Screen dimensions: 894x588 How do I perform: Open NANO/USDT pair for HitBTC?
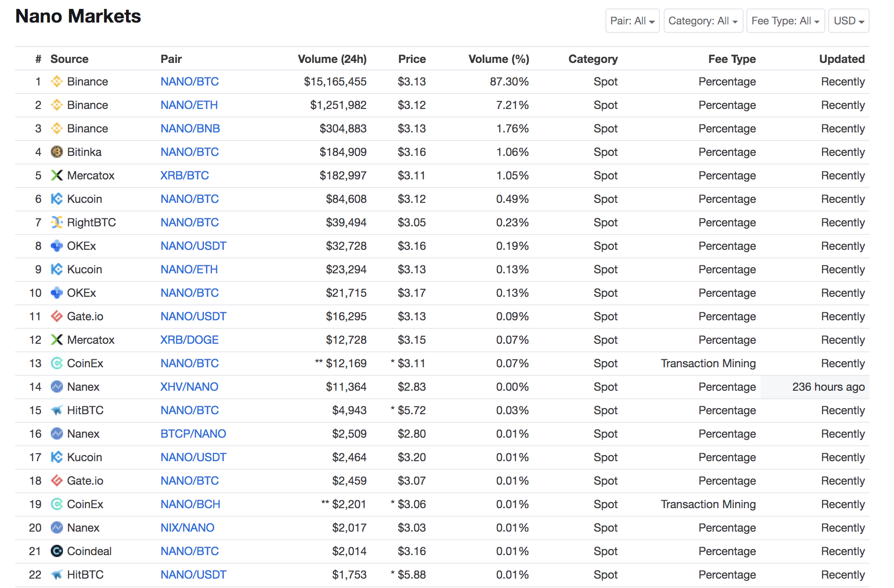pos(193,575)
